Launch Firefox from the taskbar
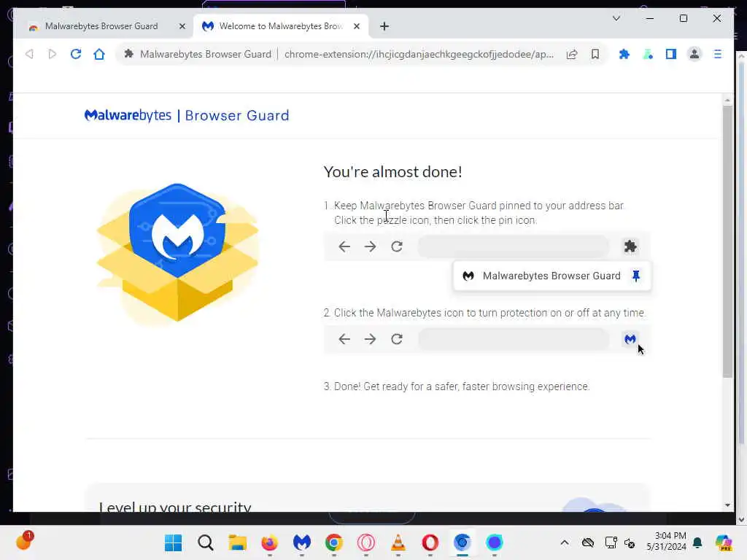 point(270,542)
